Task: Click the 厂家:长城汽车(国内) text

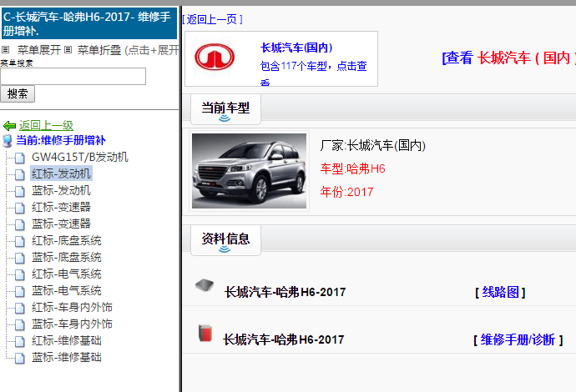Action: [373, 146]
